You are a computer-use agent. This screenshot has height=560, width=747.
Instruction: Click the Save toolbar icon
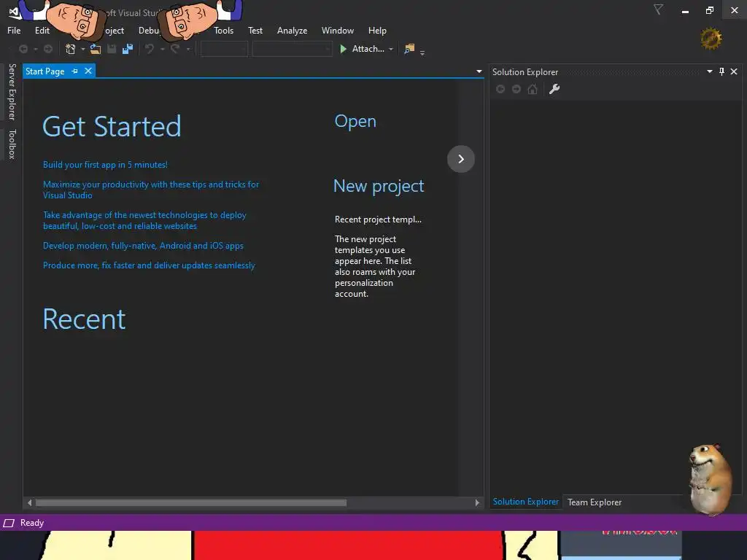click(x=112, y=49)
